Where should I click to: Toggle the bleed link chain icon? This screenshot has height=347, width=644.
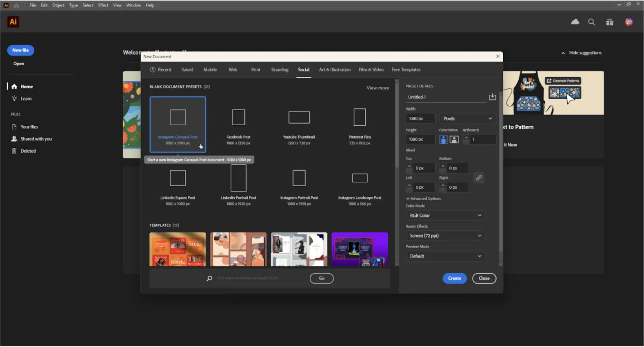[x=479, y=178]
